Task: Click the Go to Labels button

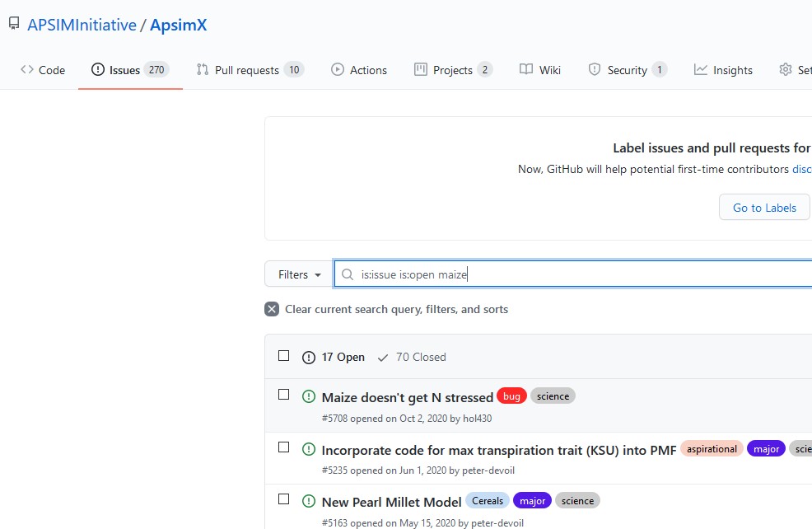Action: pos(764,208)
